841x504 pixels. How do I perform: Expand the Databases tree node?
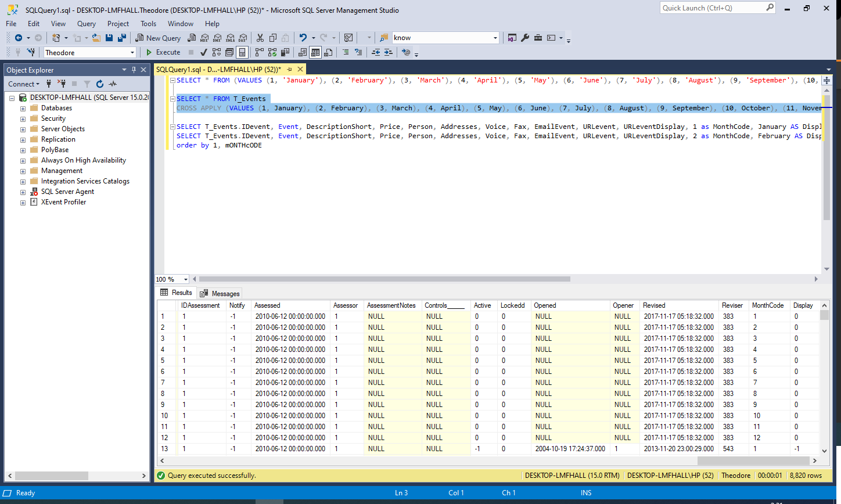click(23, 109)
